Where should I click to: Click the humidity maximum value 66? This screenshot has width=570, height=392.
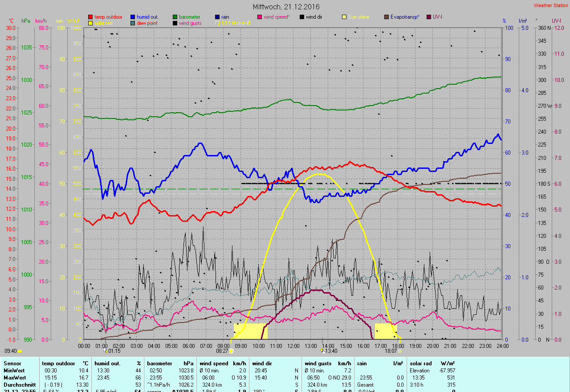tap(138, 378)
